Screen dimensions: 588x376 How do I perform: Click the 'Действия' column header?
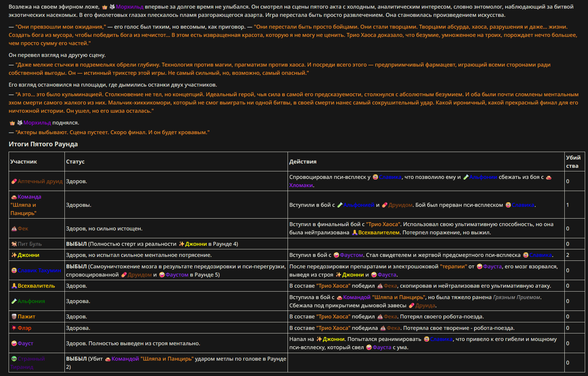point(303,162)
